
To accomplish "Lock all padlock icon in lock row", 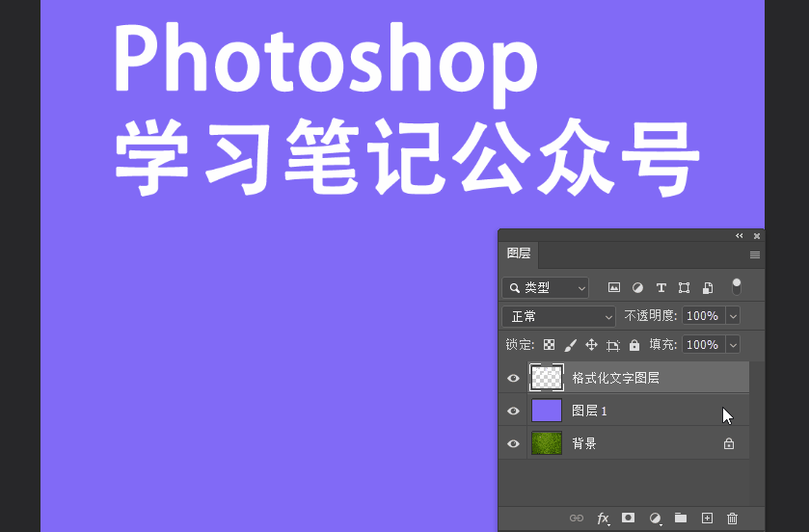I will (x=634, y=345).
